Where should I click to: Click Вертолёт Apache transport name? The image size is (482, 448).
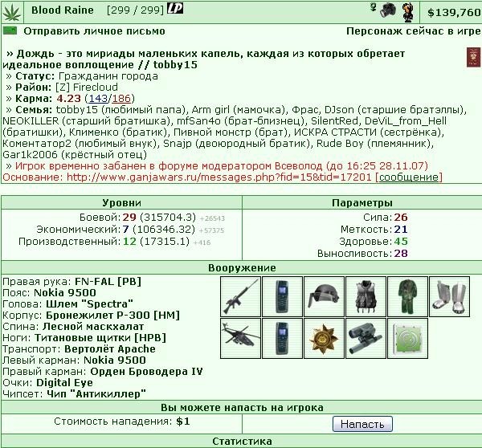coord(110,348)
